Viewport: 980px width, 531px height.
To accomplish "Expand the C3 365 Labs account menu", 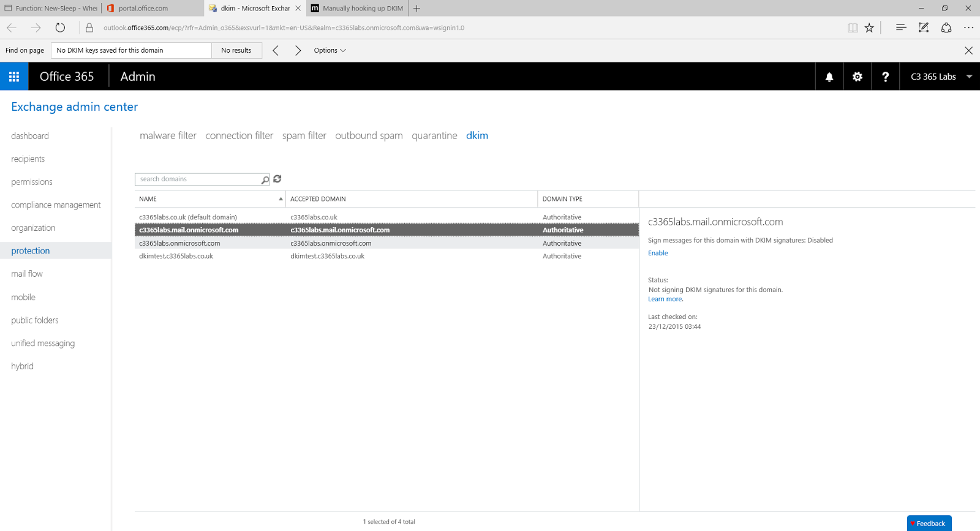I will coord(940,77).
